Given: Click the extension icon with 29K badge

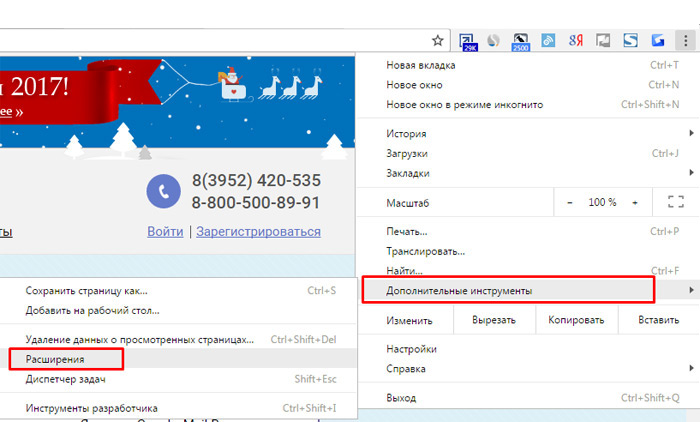Looking at the screenshot, I should click(x=469, y=41).
